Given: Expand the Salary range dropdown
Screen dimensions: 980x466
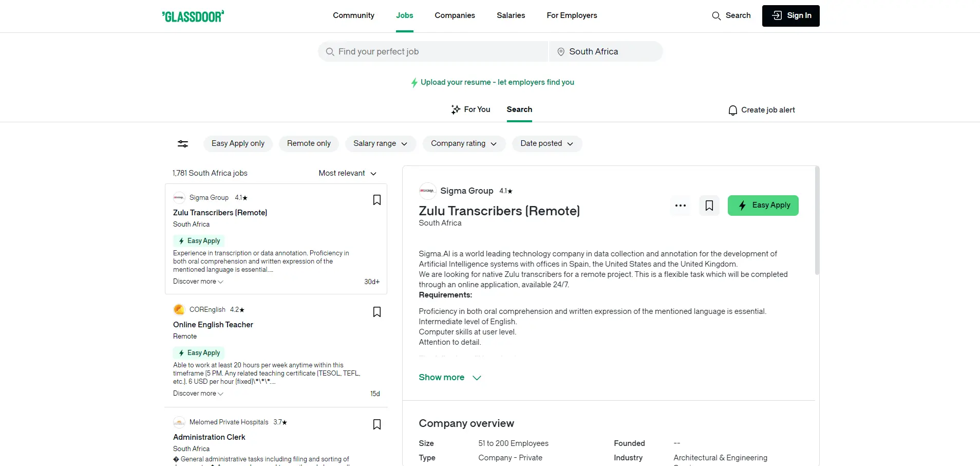Looking at the screenshot, I should click(x=380, y=143).
